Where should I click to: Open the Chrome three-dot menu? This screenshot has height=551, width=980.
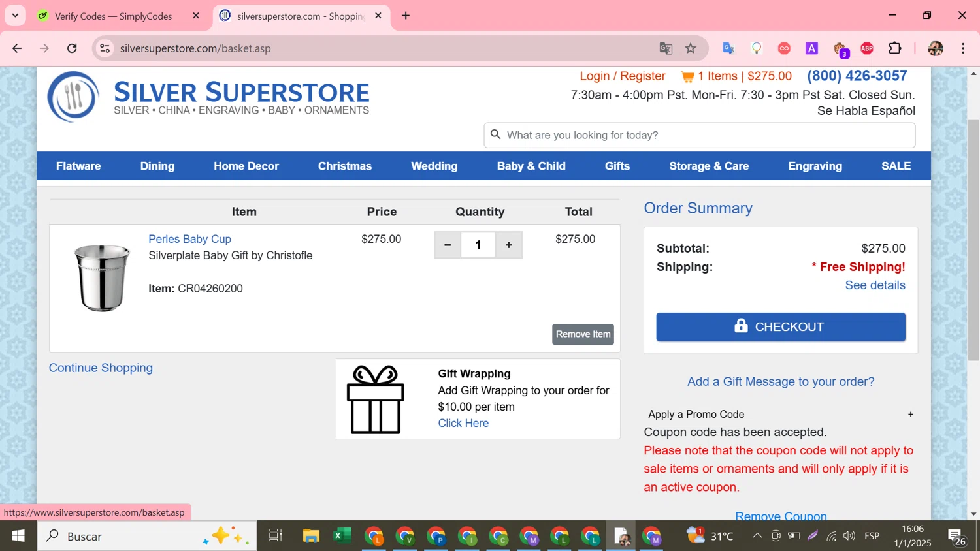point(963,48)
